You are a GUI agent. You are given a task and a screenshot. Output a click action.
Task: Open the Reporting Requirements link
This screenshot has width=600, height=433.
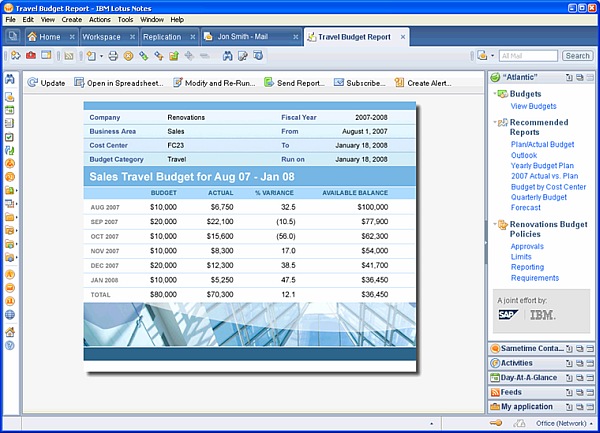[535, 272]
